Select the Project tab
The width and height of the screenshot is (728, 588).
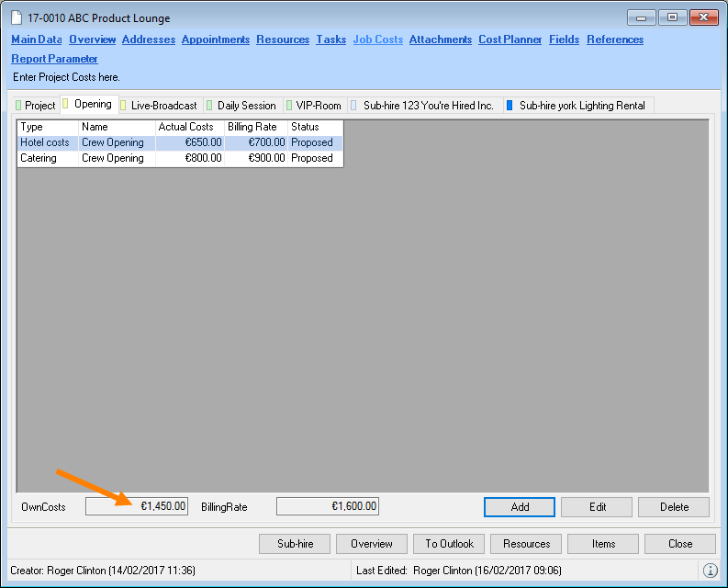pos(39,106)
